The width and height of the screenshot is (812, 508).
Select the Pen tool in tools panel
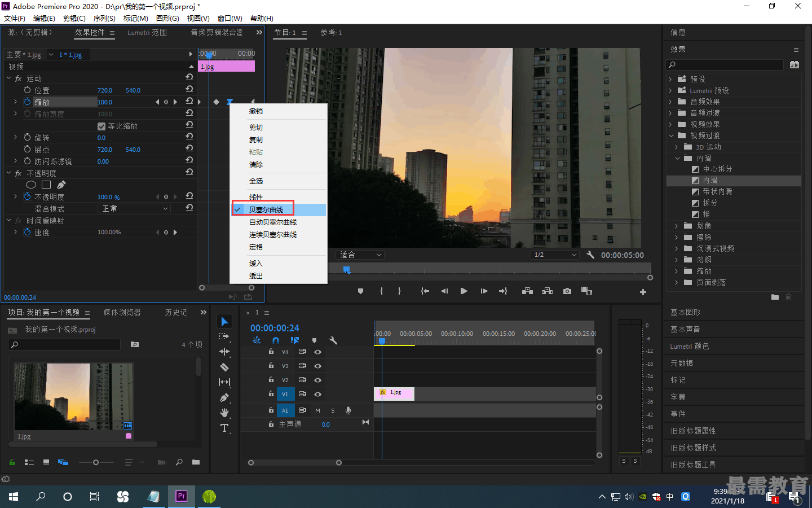224,397
